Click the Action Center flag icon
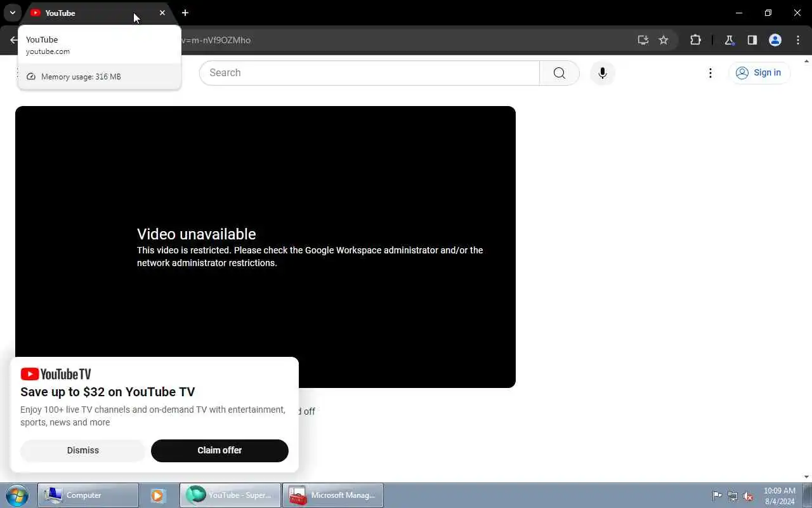Viewport: 812px width, 508px height. click(x=717, y=496)
